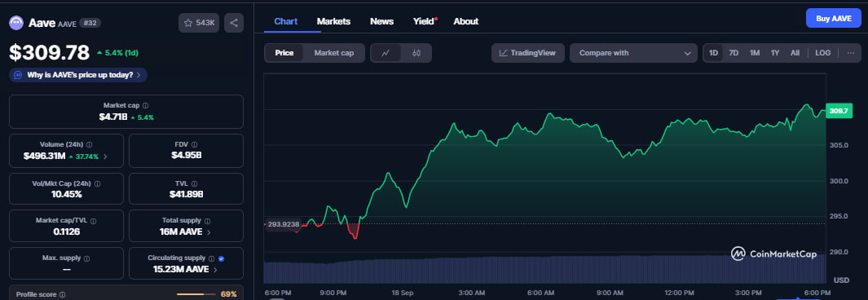Click the Aave logo icon
This screenshot has height=300, width=868.
pos(16,23)
